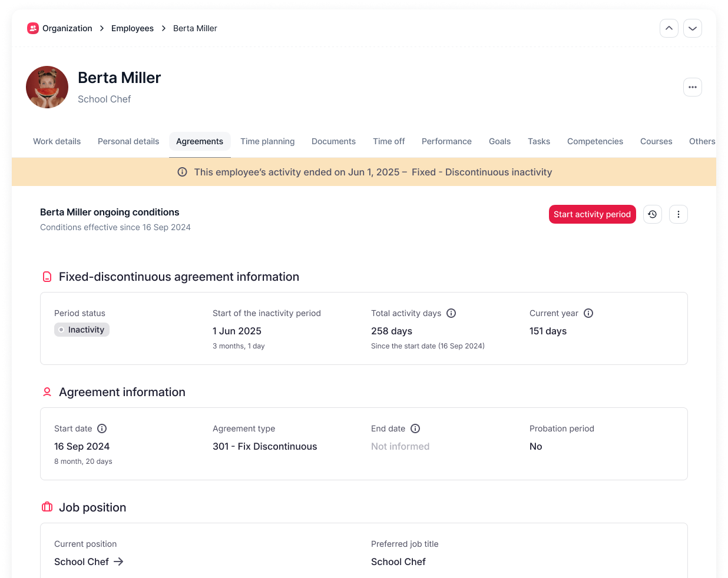
Task: Click the Organization app icon in breadcrumb
Action: pyautogui.click(x=33, y=28)
